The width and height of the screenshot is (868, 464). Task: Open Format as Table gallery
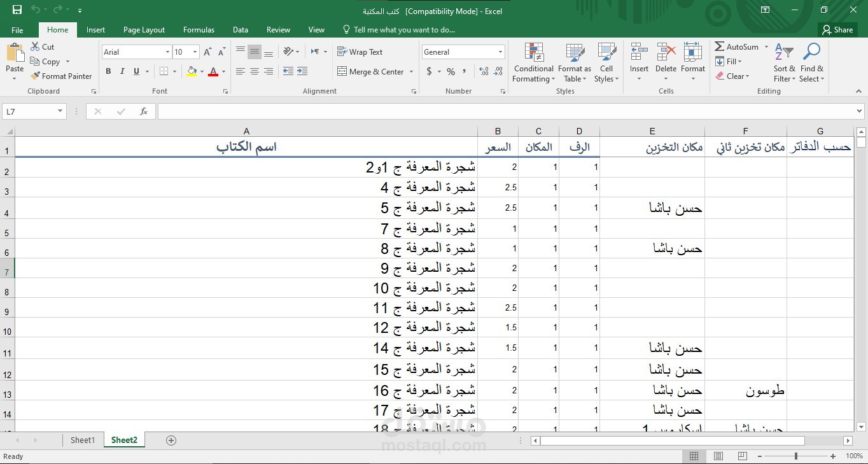pyautogui.click(x=575, y=62)
